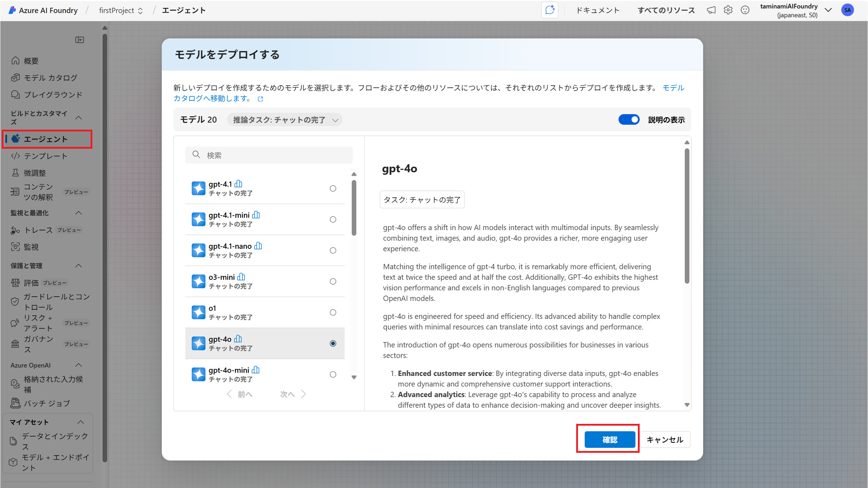Viewport: 868px width, 488px height.
Task: Open プレイグラウンド in sidebar
Action: click(x=53, y=95)
